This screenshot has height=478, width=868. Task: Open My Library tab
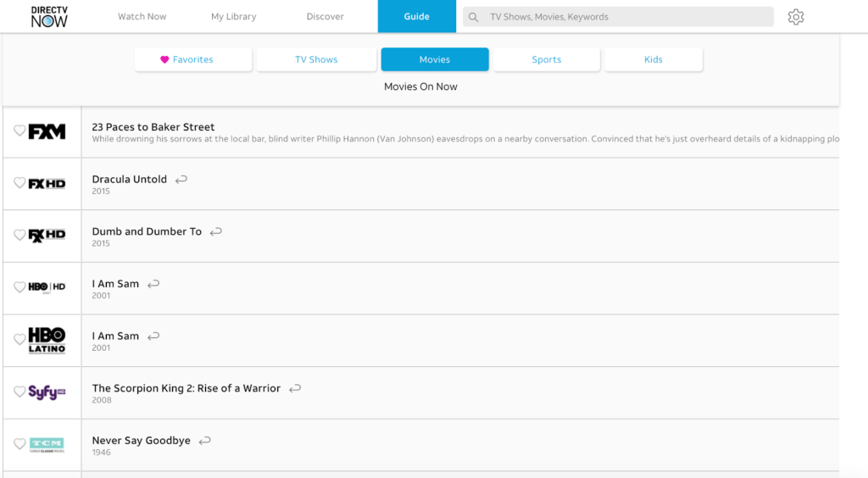(x=234, y=17)
